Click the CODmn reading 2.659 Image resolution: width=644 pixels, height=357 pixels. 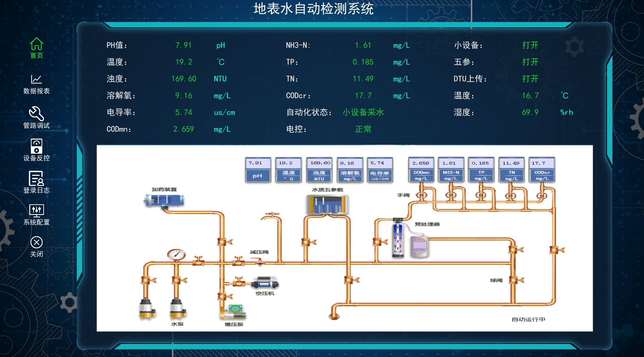tap(183, 129)
